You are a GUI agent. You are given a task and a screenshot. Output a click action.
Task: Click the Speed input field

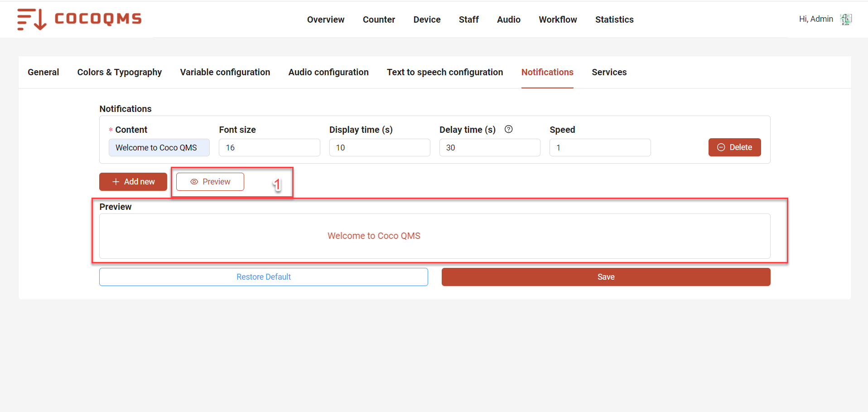point(600,148)
